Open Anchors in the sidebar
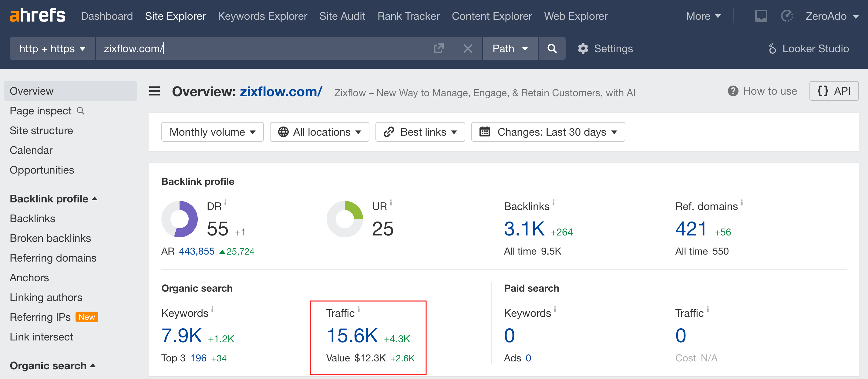Image resolution: width=868 pixels, height=379 pixels. pyautogui.click(x=29, y=278)
